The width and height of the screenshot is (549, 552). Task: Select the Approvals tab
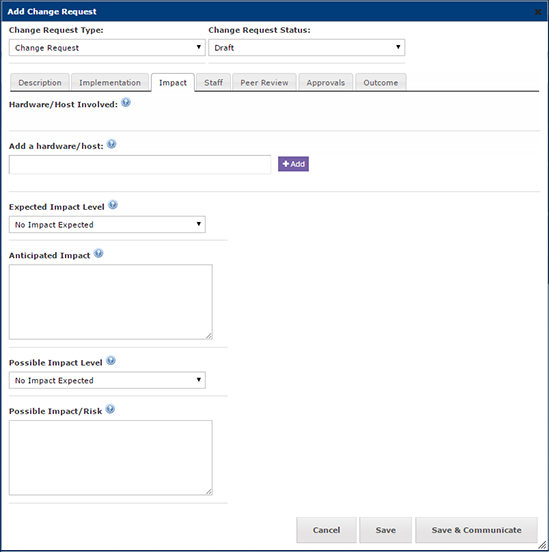pyautogui.click(x=326, y=83)
